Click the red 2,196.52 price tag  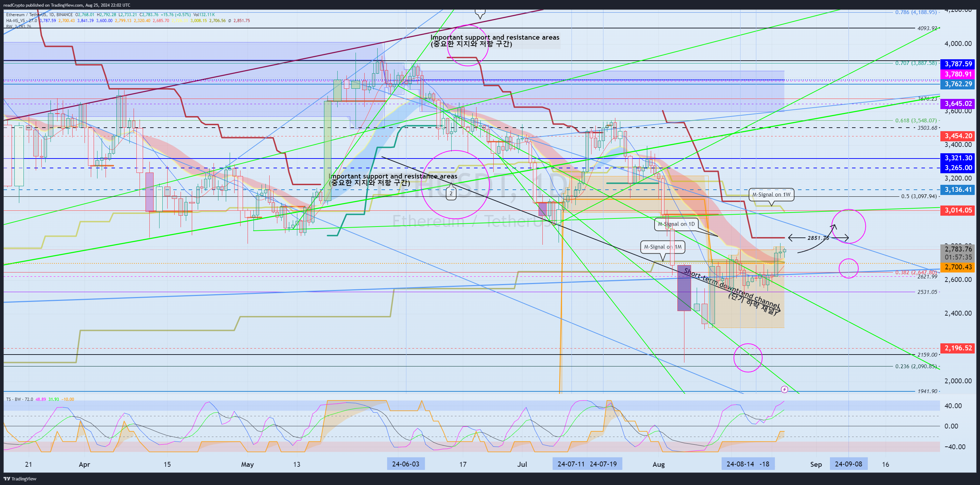click(x=958, y=348)
